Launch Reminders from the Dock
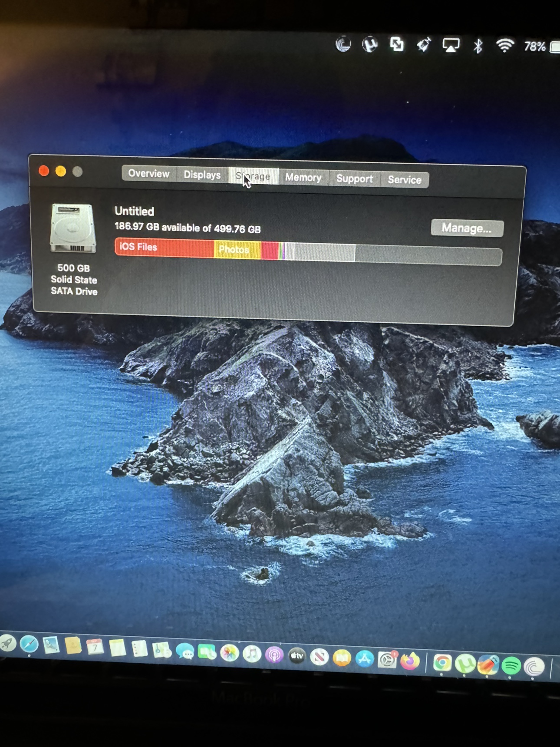This screenshot has height=747, width=560. (x=139, y=649)
